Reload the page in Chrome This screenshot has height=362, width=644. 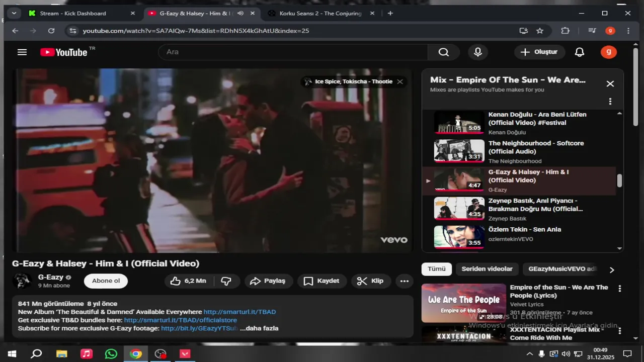tap(51, 31)
